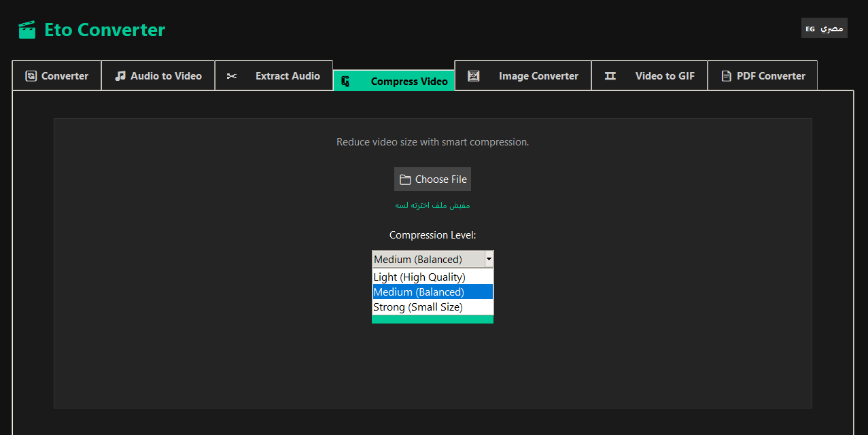Click the Compression Level combo box field
Screen dimensions: 868x435
pyautogui.click(x=432, y=259)
